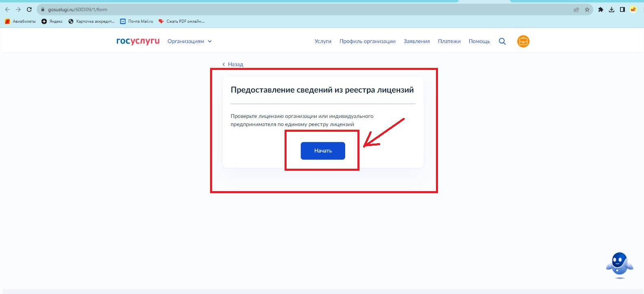Bookmark page with the star icon
Screen dimensions: 644x294
pyautogui.click(x=587, y=9)
